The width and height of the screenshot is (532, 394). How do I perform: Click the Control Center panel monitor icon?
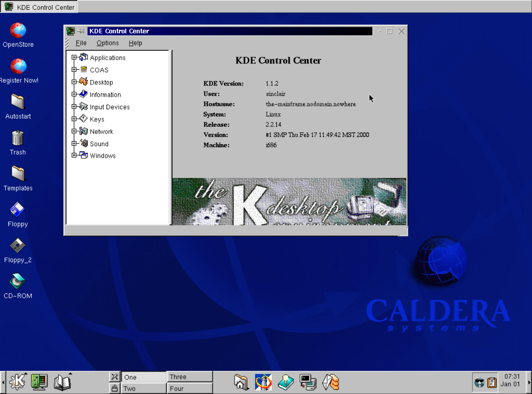point(39,382)
